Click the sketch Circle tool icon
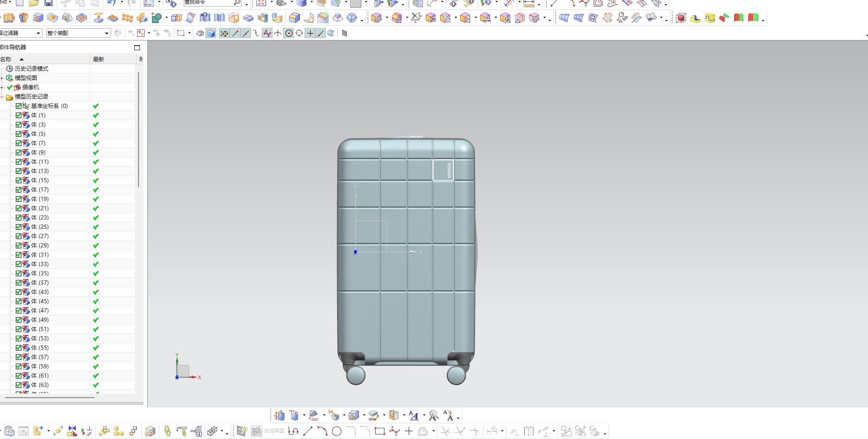Screen dimensions: 868x439 pos(337,431)
